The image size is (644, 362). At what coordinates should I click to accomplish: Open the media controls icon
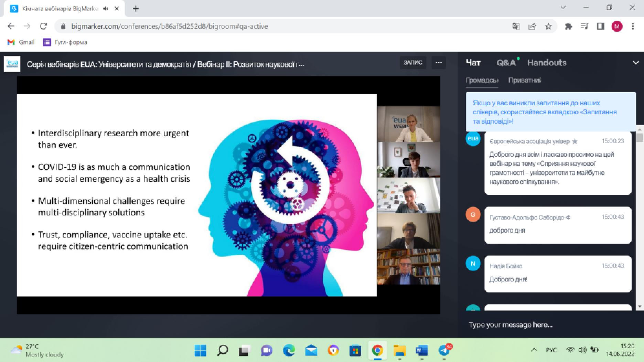coord(584,26)
